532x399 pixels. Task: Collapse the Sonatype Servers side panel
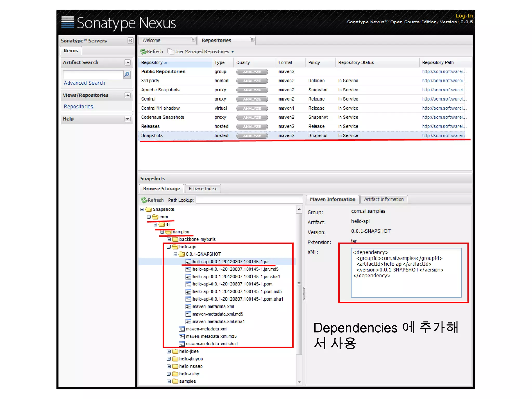pyautogui.click(x=130, y=41)
